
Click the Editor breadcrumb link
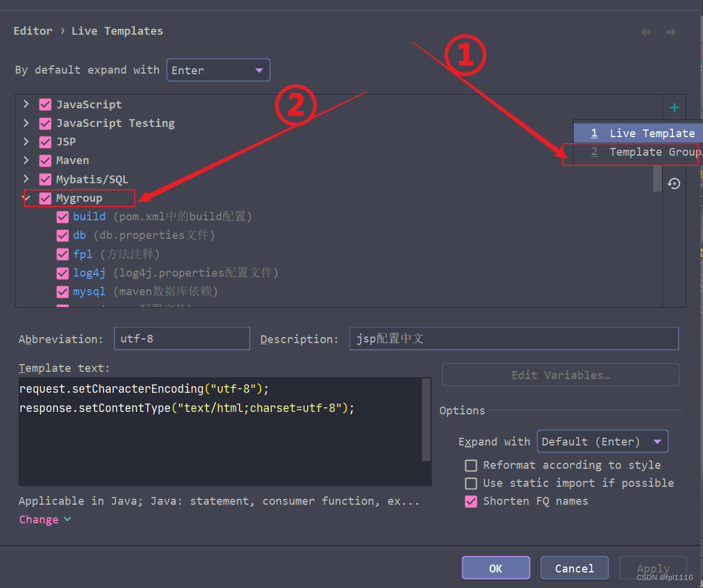(33, 31)
